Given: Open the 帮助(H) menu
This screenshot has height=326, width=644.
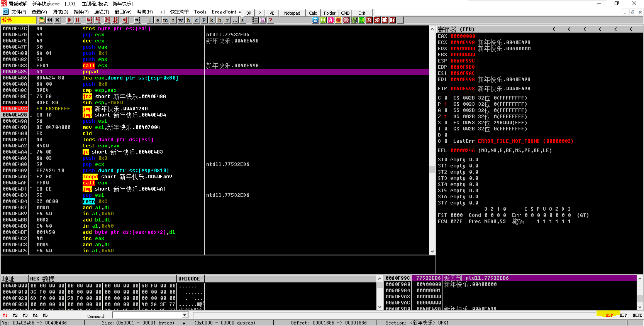Looking at the screenshot, I should coord(145,12).
